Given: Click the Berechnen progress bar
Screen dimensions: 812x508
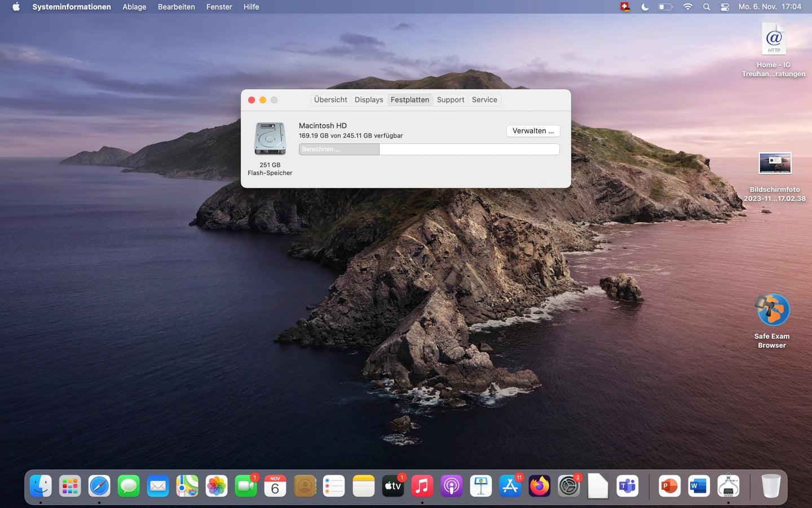Looking at the screenshot, I should pos(338,149).
